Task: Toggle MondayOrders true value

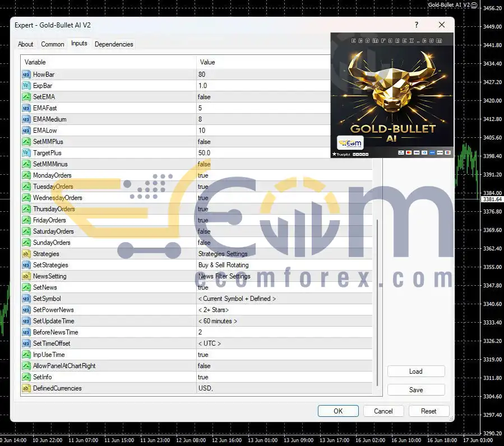Action: pos(203,175)
